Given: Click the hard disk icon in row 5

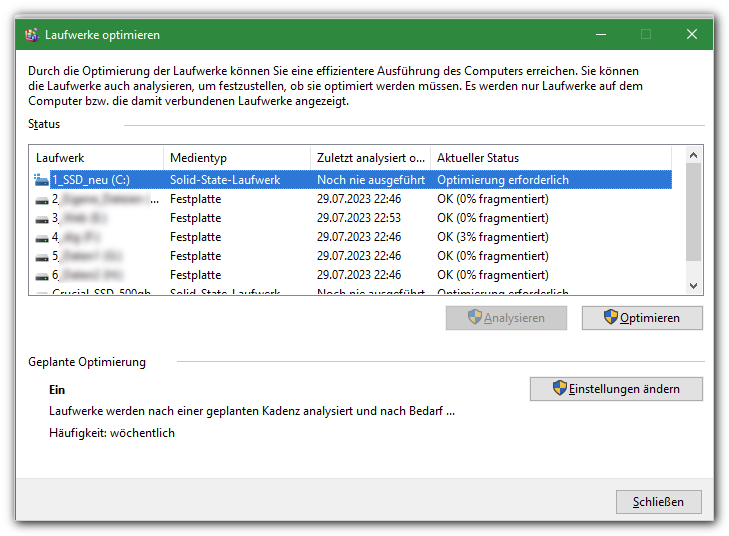Looking at the screenshot, I should click(x=42, y=257).
